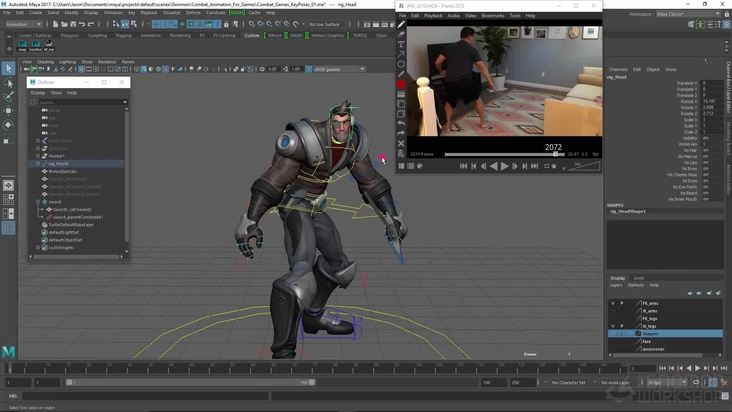Click the red annotation color swatch
Image resolution: width=732 pixels, height=412 pixels.
tap(401, 84)
